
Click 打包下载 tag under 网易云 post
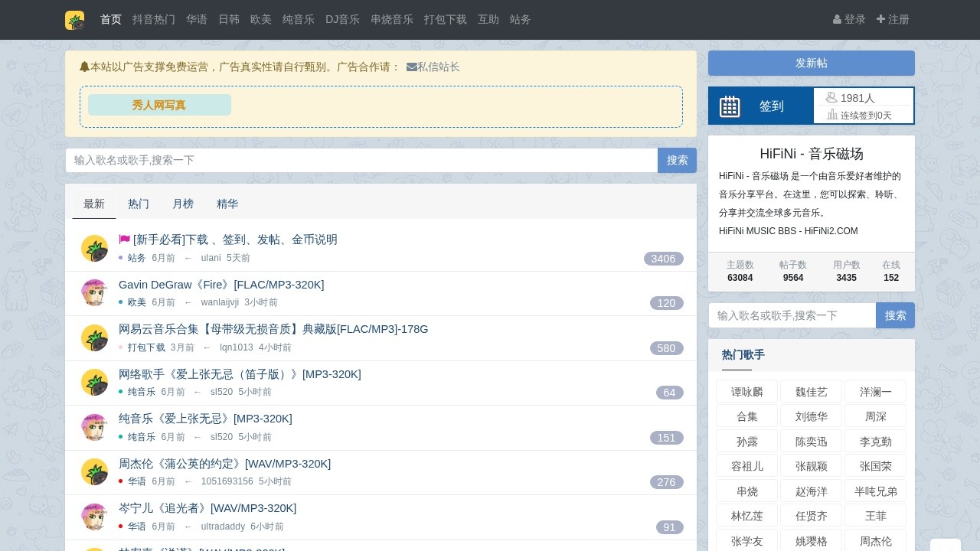[x=146, y=347]
